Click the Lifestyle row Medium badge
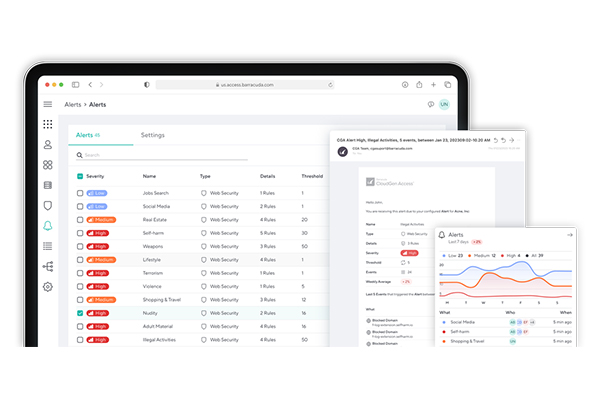 (101, 260)
